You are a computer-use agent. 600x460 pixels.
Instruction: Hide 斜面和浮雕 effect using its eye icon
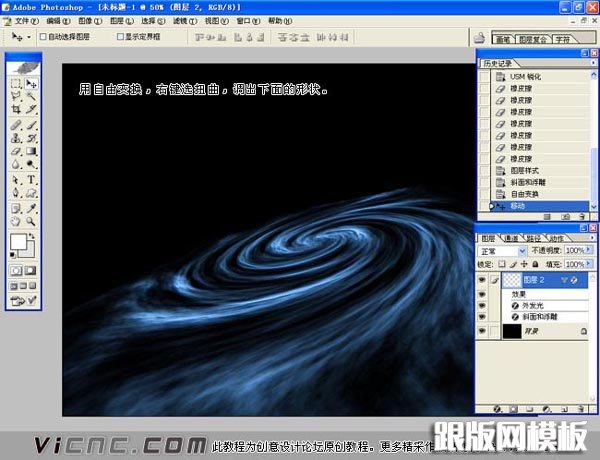click(482, 317)
